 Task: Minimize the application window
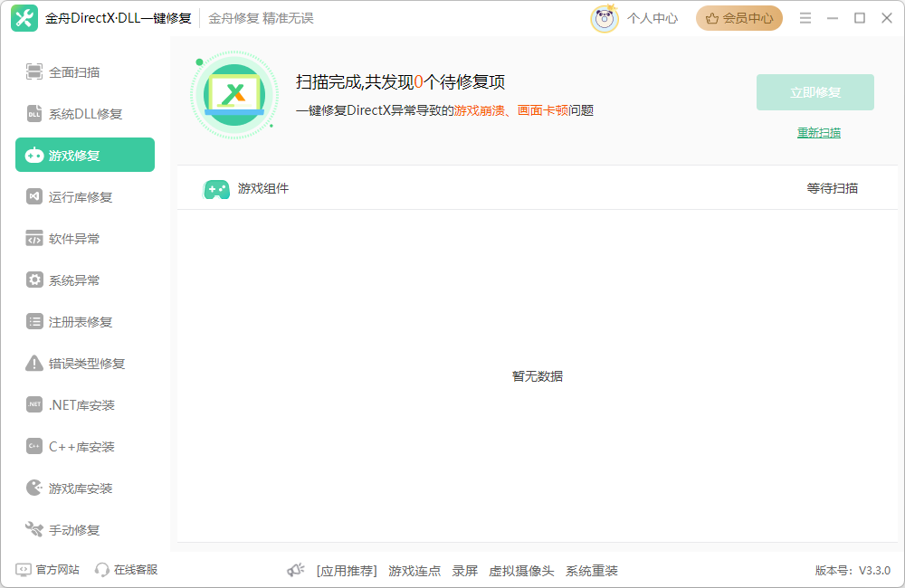coord(833,18)
